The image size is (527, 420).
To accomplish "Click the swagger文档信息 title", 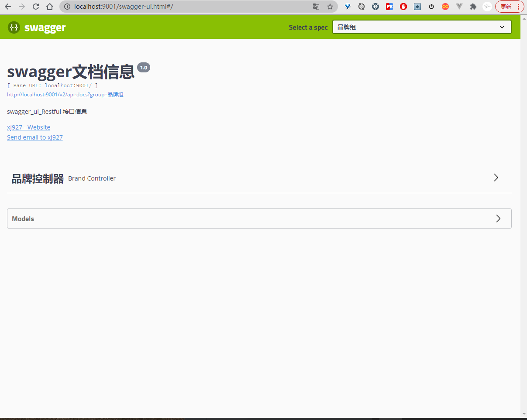I will tap(71, 72).
